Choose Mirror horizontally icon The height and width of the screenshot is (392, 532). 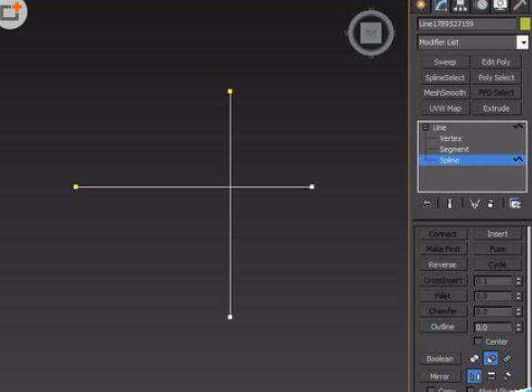click(474, 377)
